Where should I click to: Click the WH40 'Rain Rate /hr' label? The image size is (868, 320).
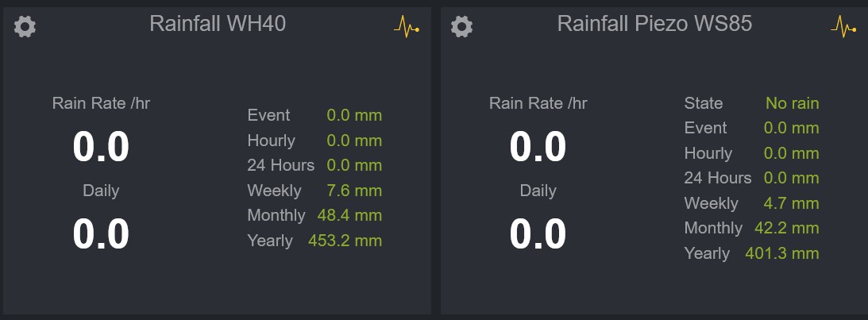click(x=101, y=103)
